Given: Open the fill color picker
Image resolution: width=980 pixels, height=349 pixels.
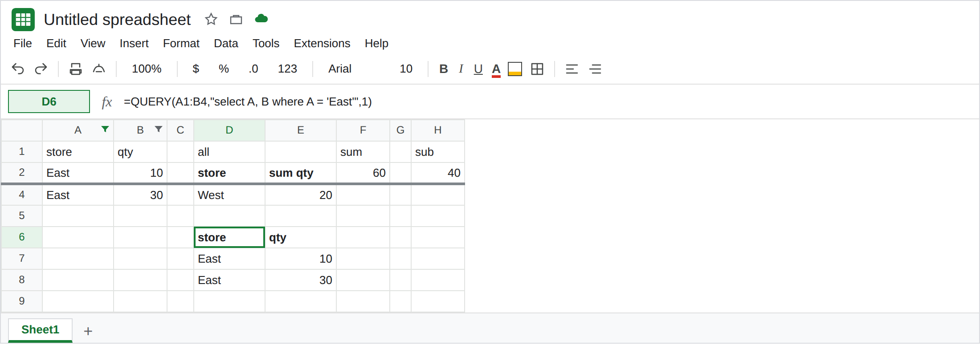Looking at the screenshot, I should coord(515,69).
